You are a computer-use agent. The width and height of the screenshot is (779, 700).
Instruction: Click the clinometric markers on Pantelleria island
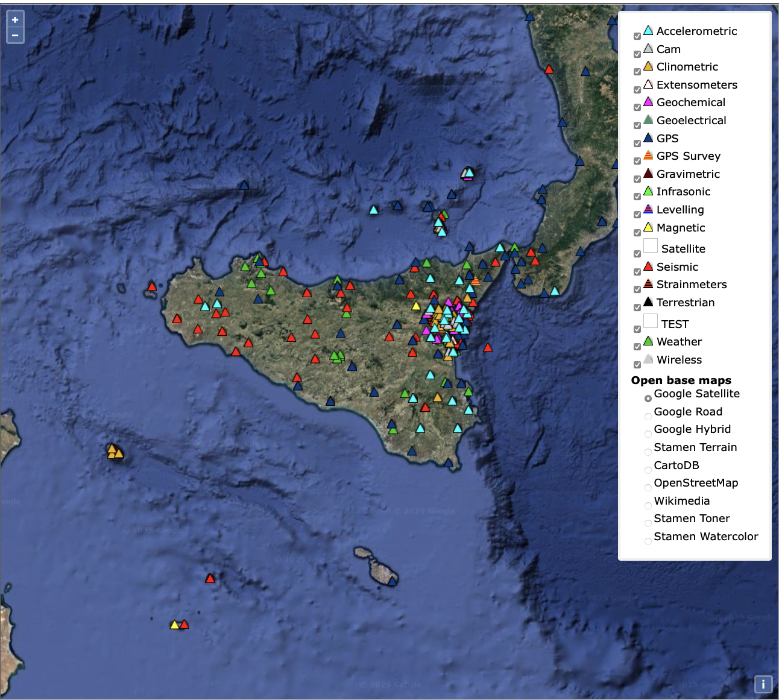pyautogui.click(x=115, y=452)
